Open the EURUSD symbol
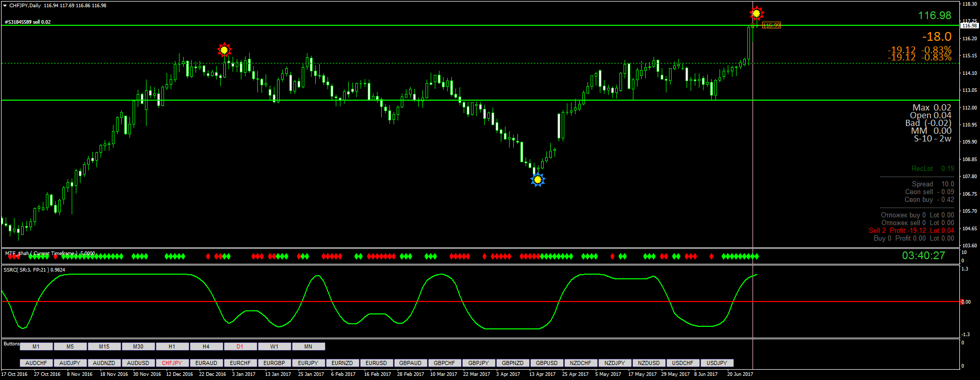The width and height of the screenshot is (980, 380). (x=377, y=363)
